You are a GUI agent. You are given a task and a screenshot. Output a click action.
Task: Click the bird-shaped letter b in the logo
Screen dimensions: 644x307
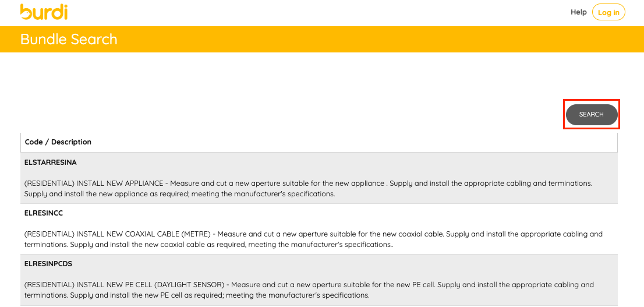pyautogui.click(x=26, y=12)
